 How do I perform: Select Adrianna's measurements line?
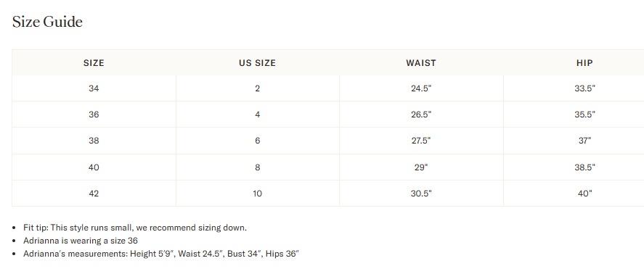[161, 254]
